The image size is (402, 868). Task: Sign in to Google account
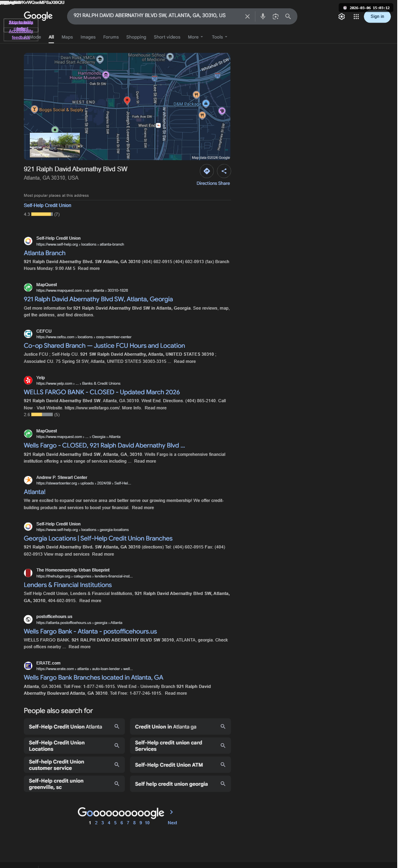(x=377, y=17)
